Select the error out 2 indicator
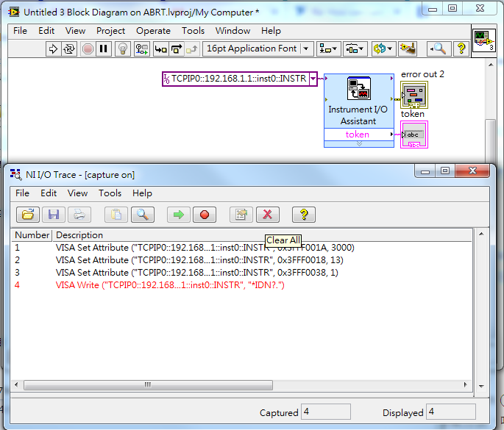 [x=414, y=95]
